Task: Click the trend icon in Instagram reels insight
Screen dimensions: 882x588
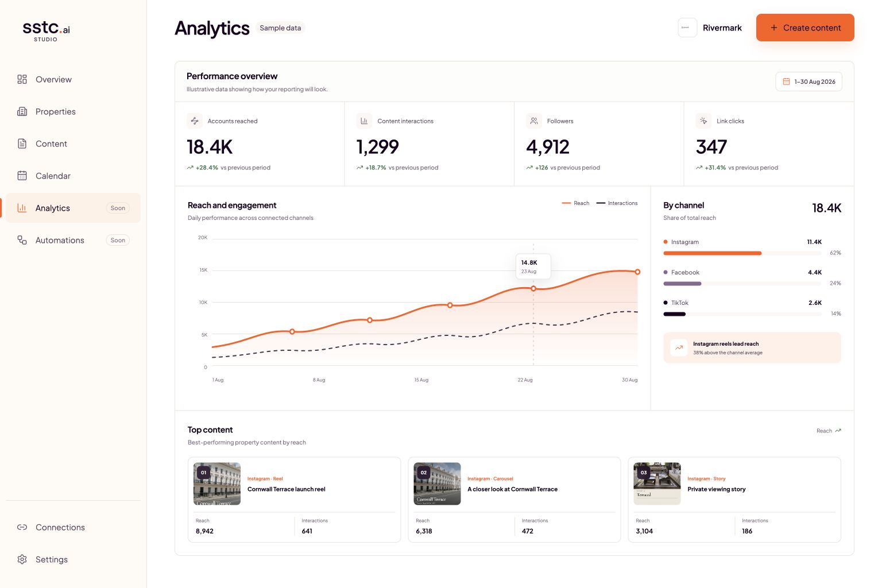Action: coord(679,347)
